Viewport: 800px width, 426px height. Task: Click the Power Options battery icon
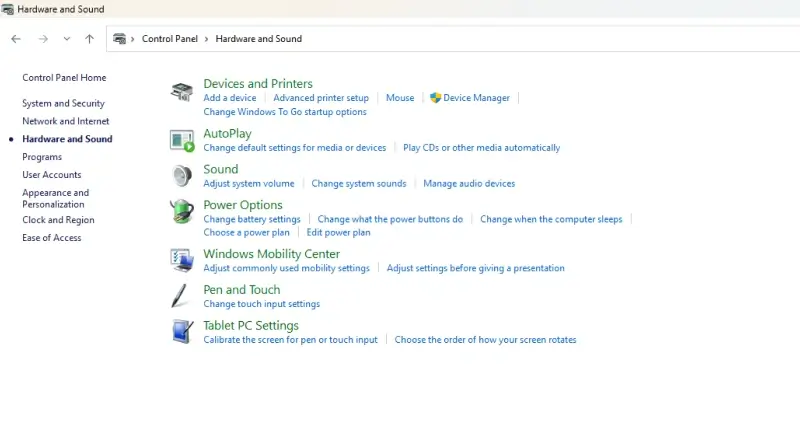coord(182,211)
